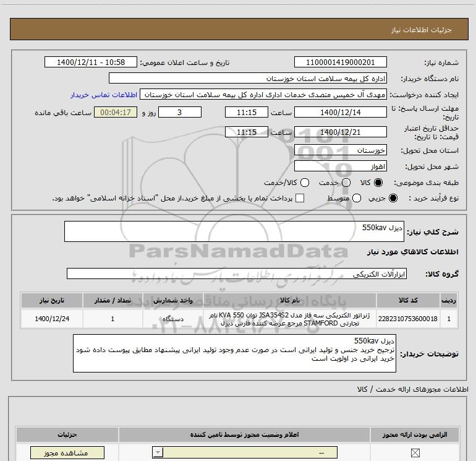Click the ردیف column header
This screenshot has height=461, width=476.
449,301
